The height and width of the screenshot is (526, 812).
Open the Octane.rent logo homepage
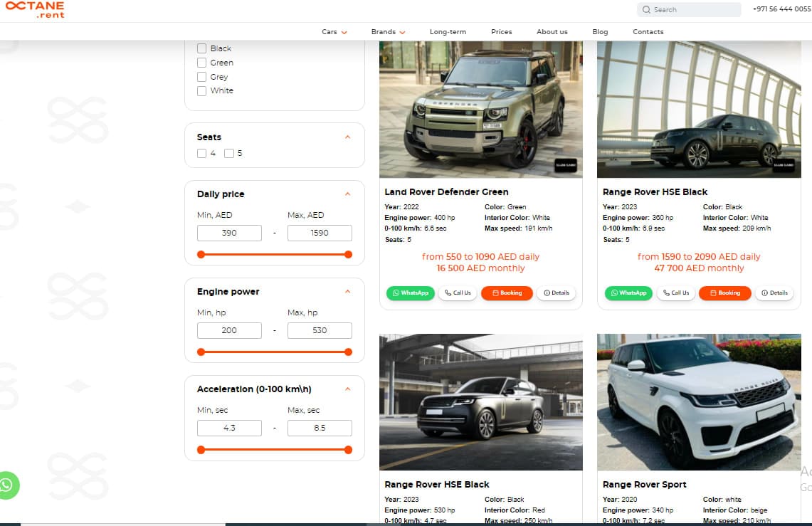click(35, 9)
